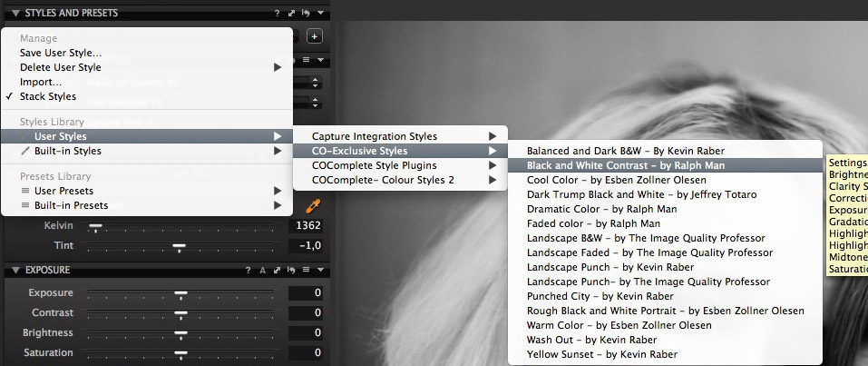
Task: Click the Brightness slider handle
Action: click(x=180, y=333)
